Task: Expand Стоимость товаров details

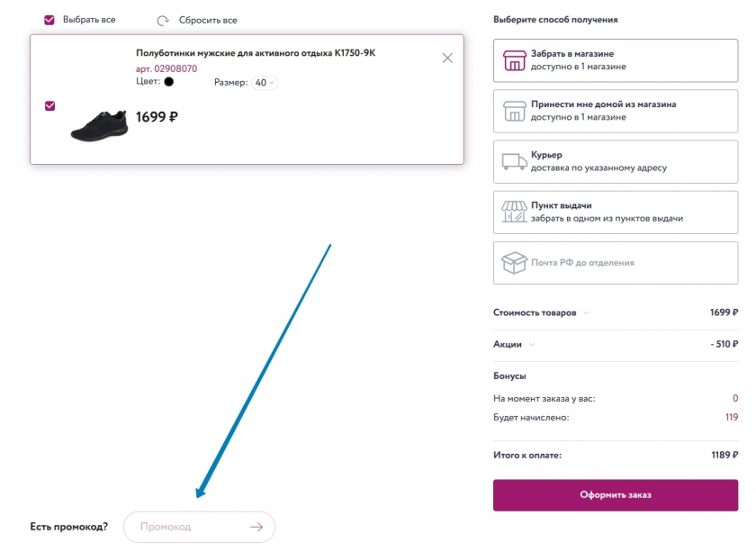Action: point(587,313)
